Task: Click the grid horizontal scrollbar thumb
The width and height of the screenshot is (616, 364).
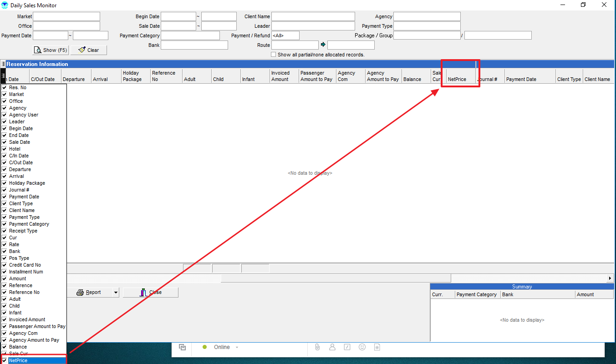Action: (336, 278)
